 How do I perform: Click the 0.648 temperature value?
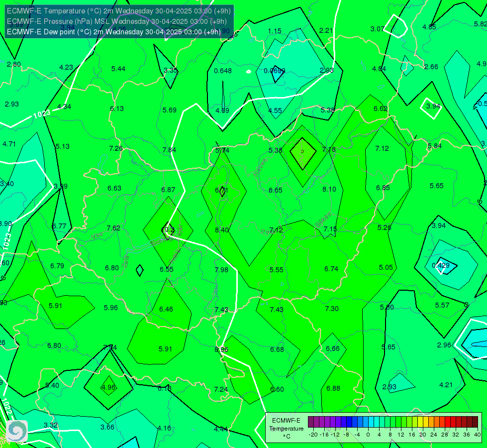223,71
